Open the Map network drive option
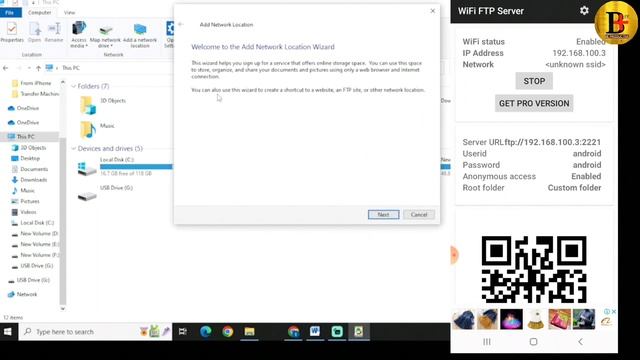This screenshot has width=640, height=360. pos(105,36)
